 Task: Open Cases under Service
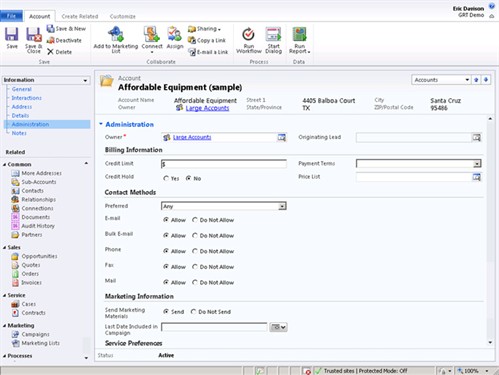[x=24, y=304]
